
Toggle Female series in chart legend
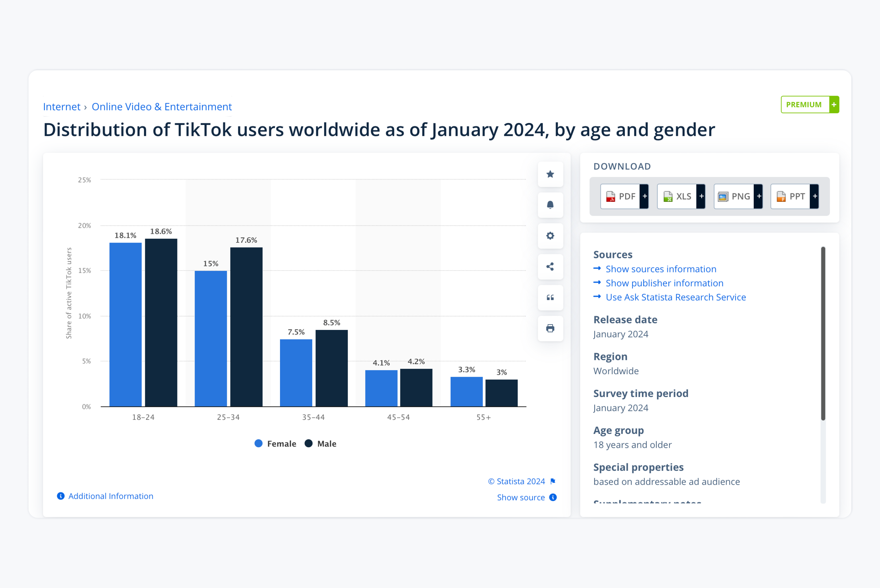[275, 444]
